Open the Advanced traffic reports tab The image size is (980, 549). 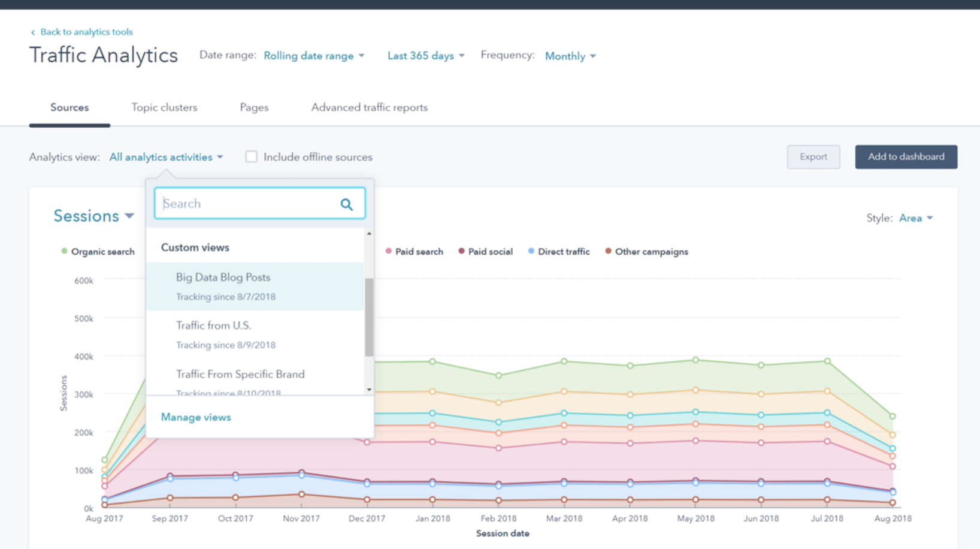[370, 107]
